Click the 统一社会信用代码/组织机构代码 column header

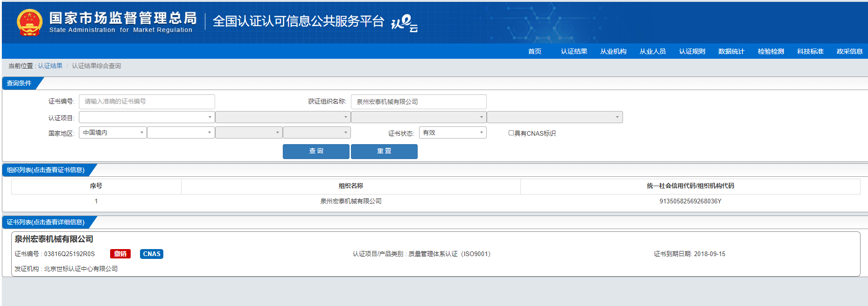click(690, 186)
